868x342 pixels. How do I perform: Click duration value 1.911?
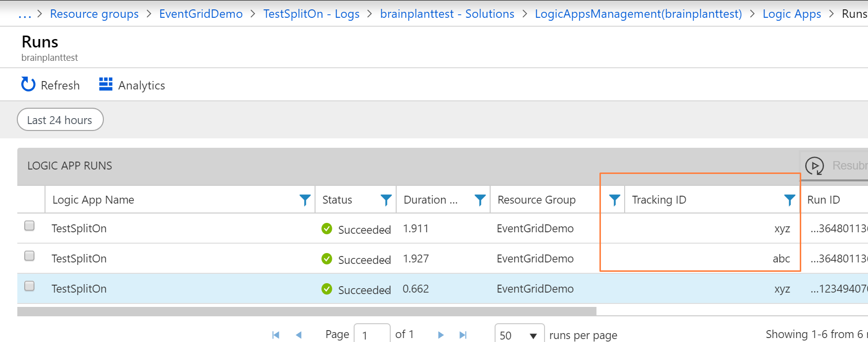[x=415, y=228]
